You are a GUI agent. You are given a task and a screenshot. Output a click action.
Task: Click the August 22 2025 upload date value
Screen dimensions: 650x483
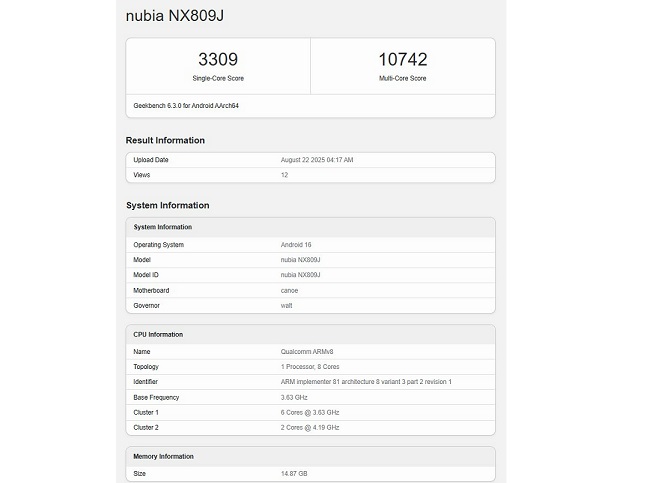coord(317,160)
